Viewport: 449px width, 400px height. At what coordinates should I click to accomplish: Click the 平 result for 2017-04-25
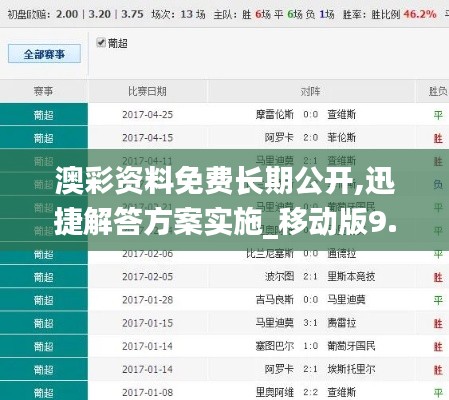click(x=438, y=115)
